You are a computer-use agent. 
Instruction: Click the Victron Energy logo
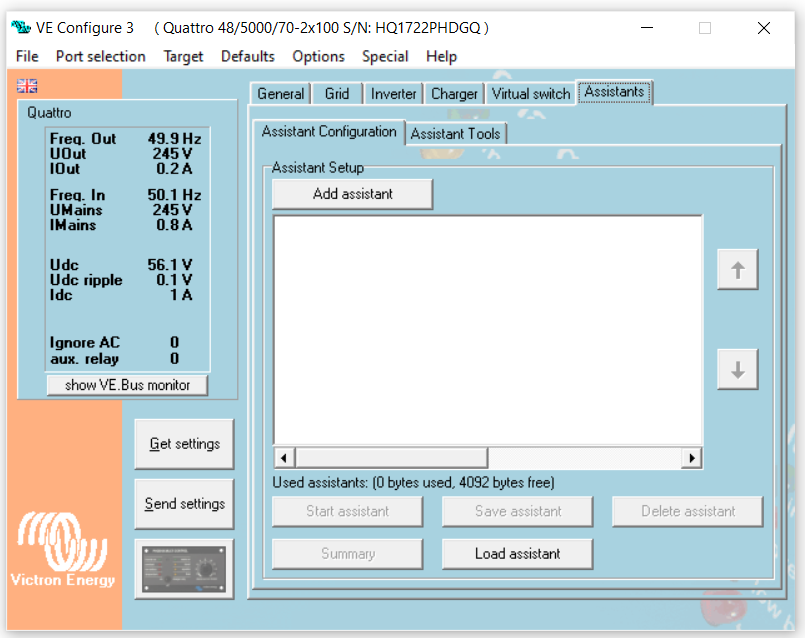point(63,549)
